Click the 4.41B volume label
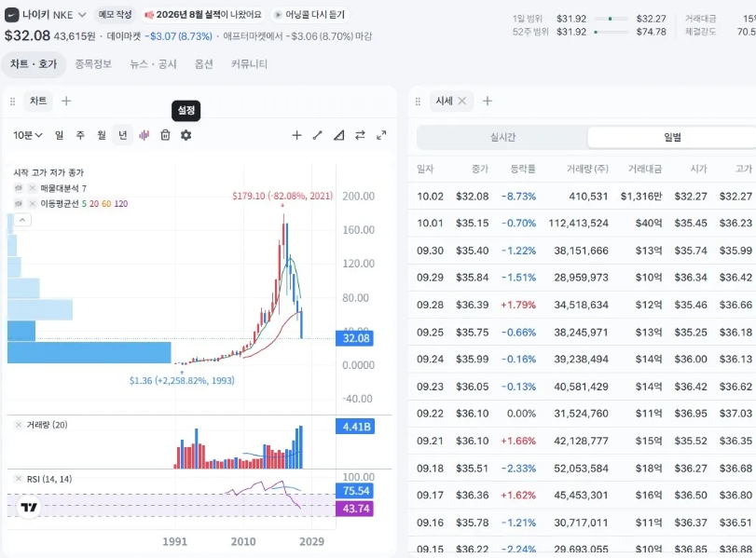This screenshot has width=756, height=558. [x=356, y=427]
